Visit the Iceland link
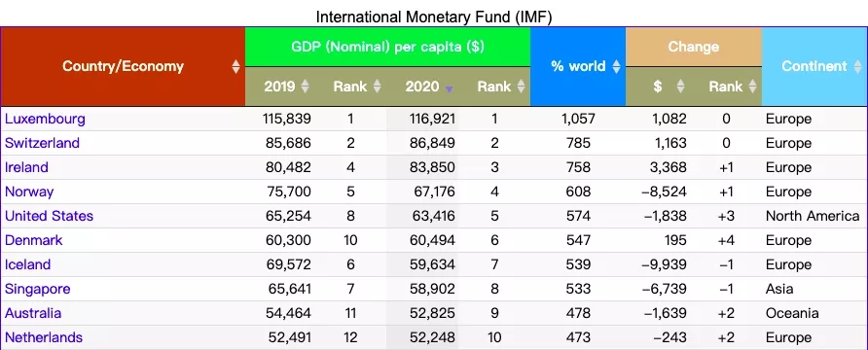 pyautogui.click(x=27, y=264)
